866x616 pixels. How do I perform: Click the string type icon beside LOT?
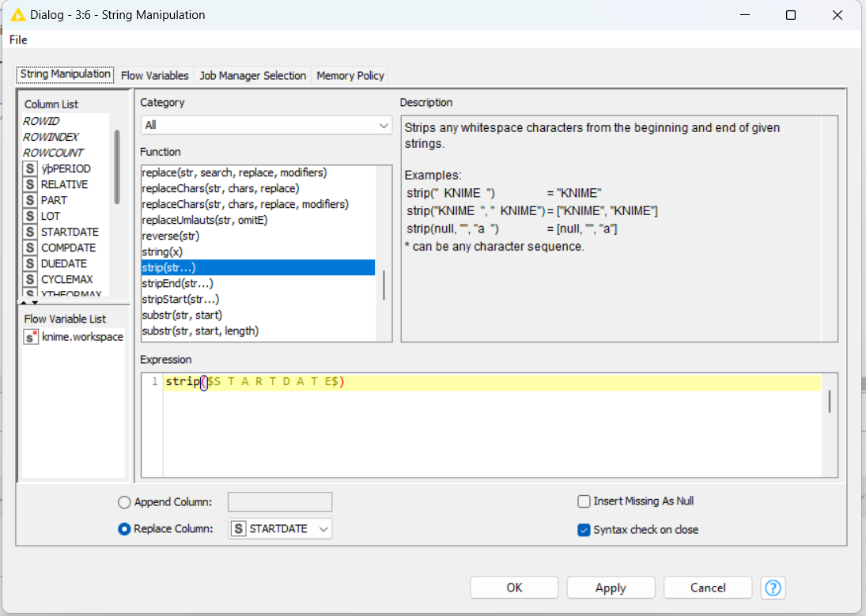click(30, 216)
